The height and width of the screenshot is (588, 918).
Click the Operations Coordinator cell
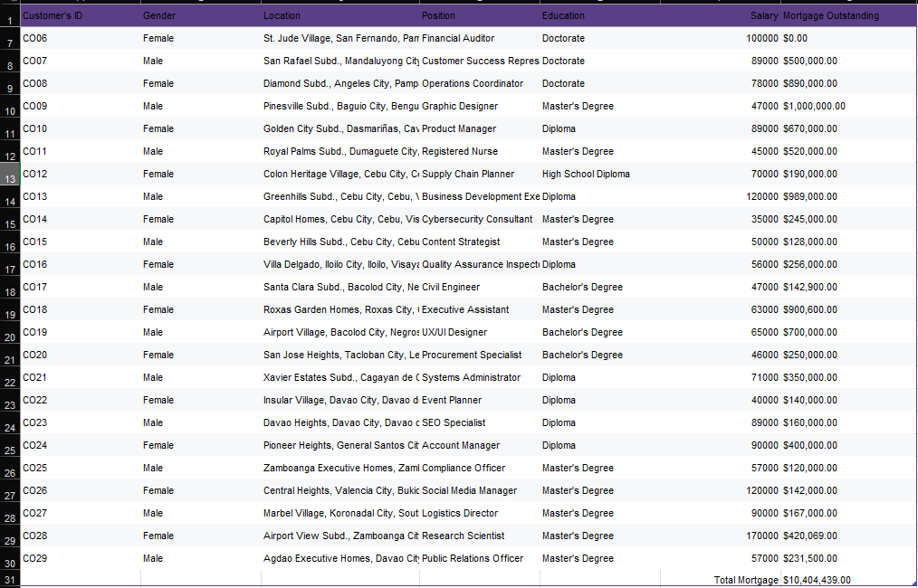click(480, 83)
